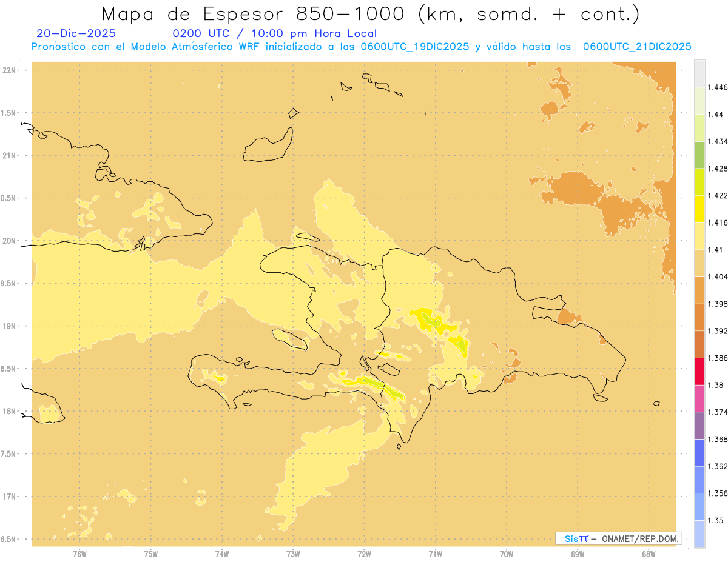The image size is (728, 562).
Task: Select the pink swatch between 1.374 and 1.38
Action: click(699, 398)
